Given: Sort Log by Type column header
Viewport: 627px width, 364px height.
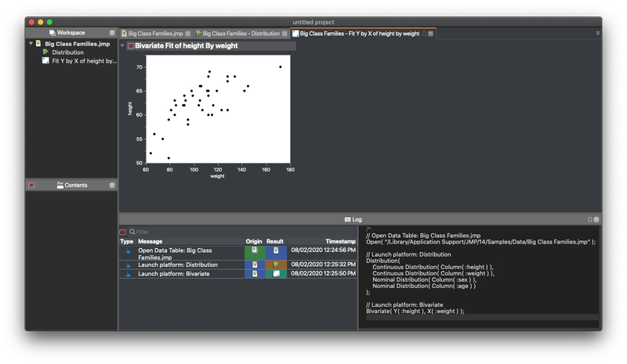Looking at the screenshot, I should [x=127, y=241].
